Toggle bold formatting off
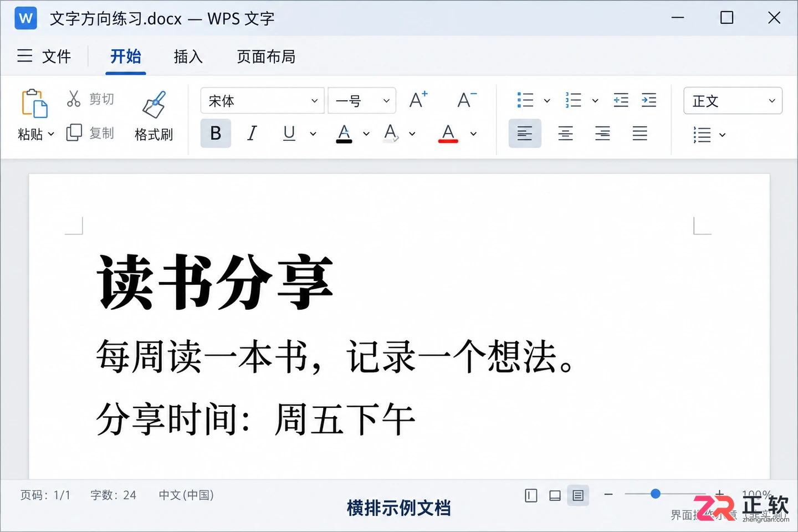The height and width of the screenshot is (532, 798). [216, 133]
